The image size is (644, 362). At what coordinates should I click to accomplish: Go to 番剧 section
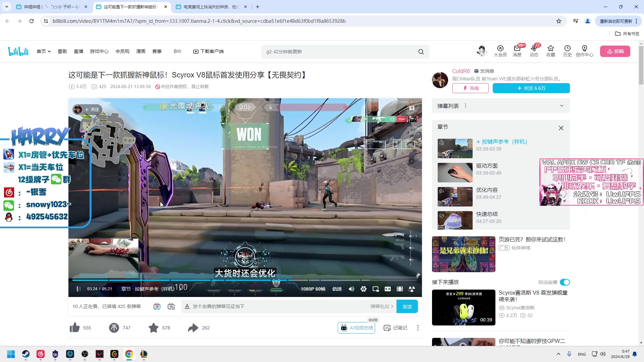pyautogui.click(x=62, y=51)
